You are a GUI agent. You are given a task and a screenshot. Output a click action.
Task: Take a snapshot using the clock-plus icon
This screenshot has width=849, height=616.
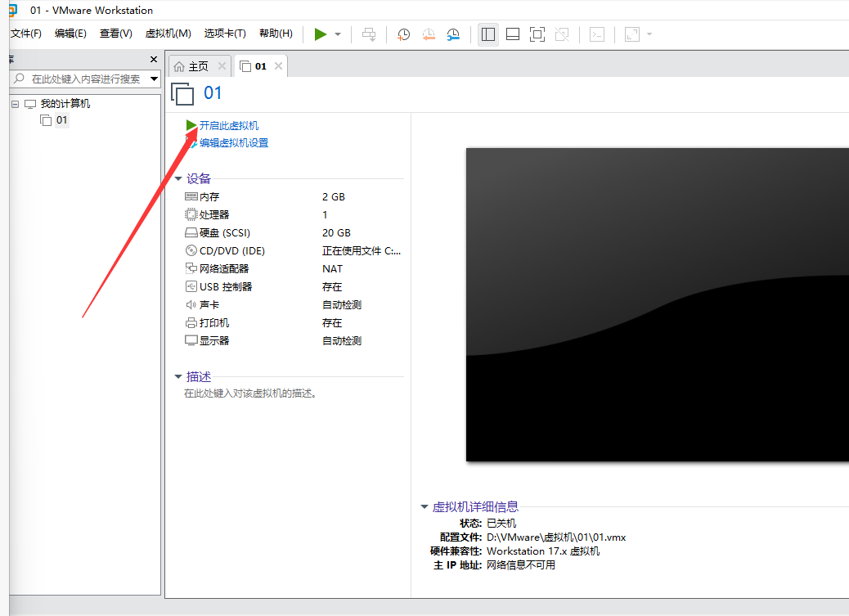coord(403,34)
